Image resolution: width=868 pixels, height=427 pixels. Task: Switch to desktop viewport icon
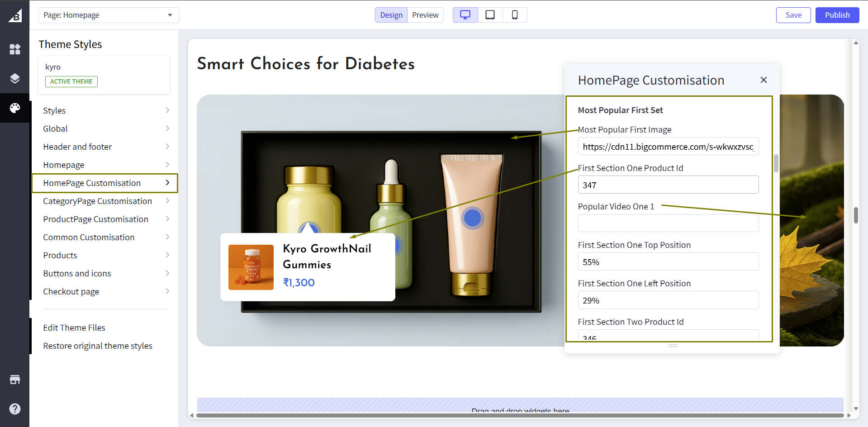pos(465,15)
